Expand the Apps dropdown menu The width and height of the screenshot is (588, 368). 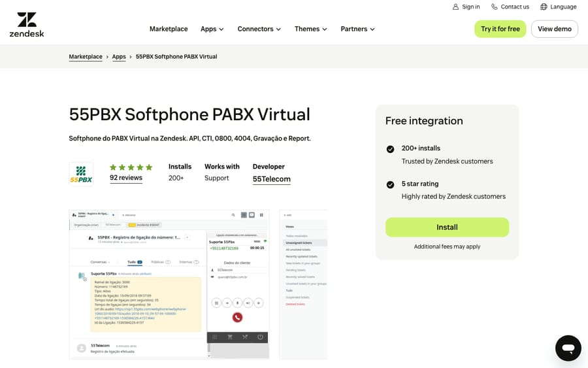[212, 29]
